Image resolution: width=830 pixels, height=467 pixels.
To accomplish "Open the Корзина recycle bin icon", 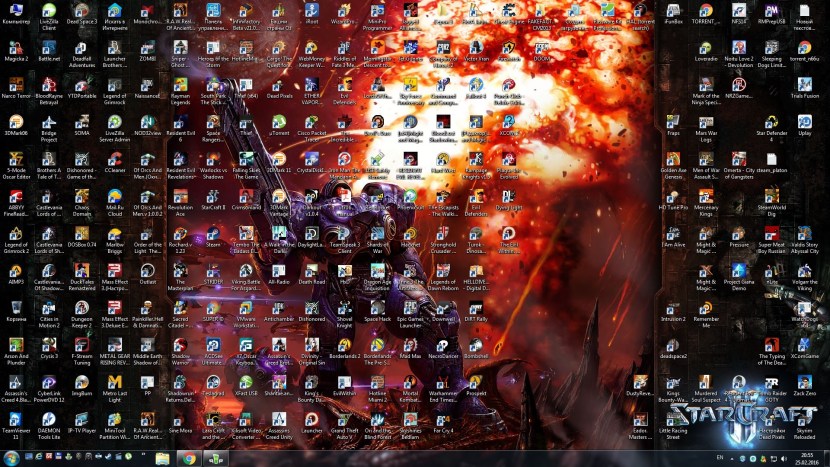I will pos(16,308).
